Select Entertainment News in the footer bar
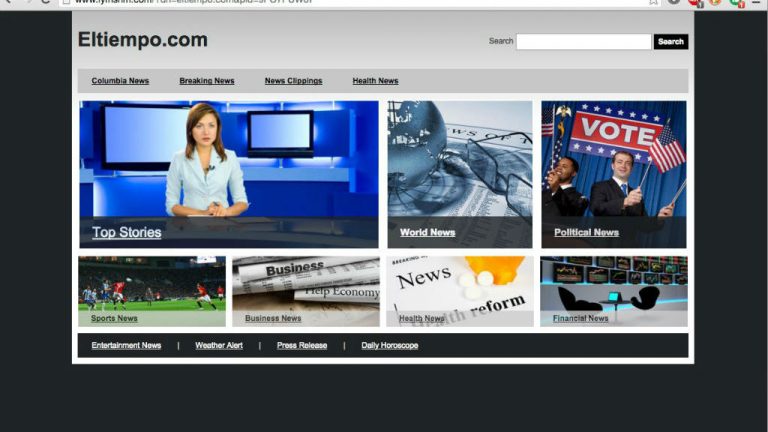 (126, 345)
